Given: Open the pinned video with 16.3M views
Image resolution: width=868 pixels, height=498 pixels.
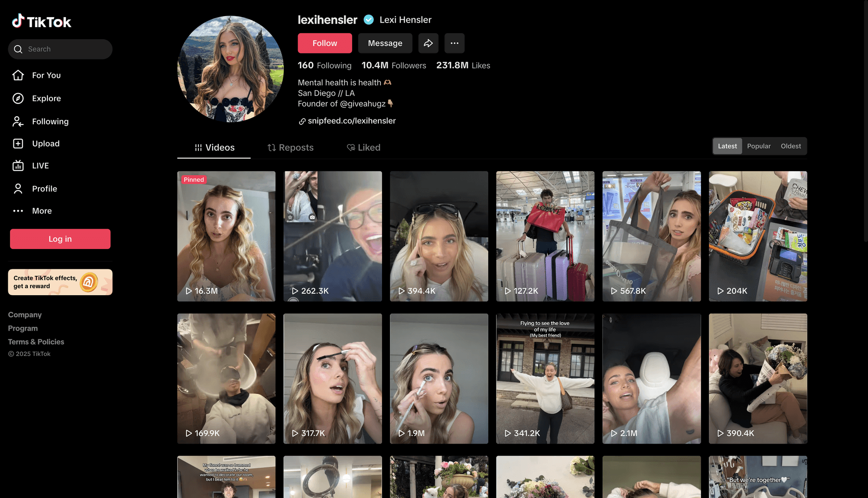Looking at the screenshot, I should point(226,236).
